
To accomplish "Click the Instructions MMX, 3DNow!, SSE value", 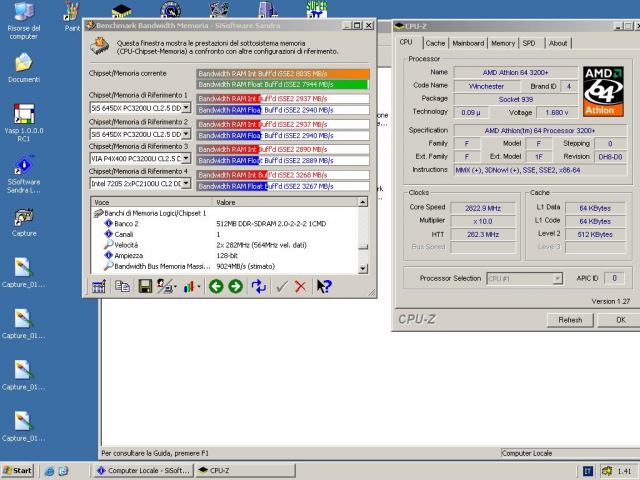I will point(541,170).
